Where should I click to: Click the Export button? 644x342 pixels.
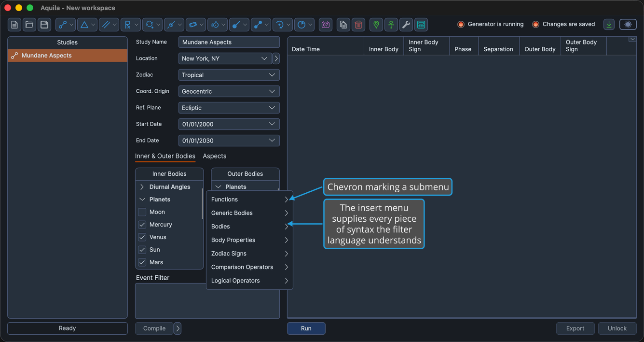point(575,328)
